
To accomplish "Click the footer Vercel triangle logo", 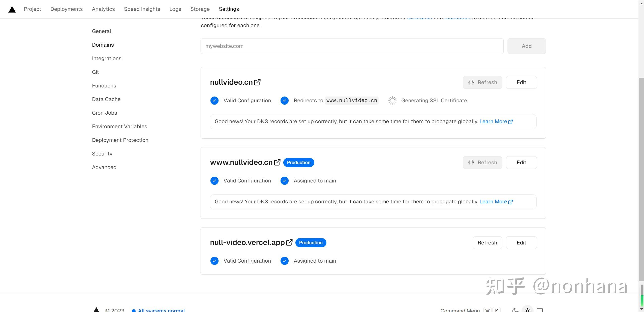I will [x=96, y=310].
